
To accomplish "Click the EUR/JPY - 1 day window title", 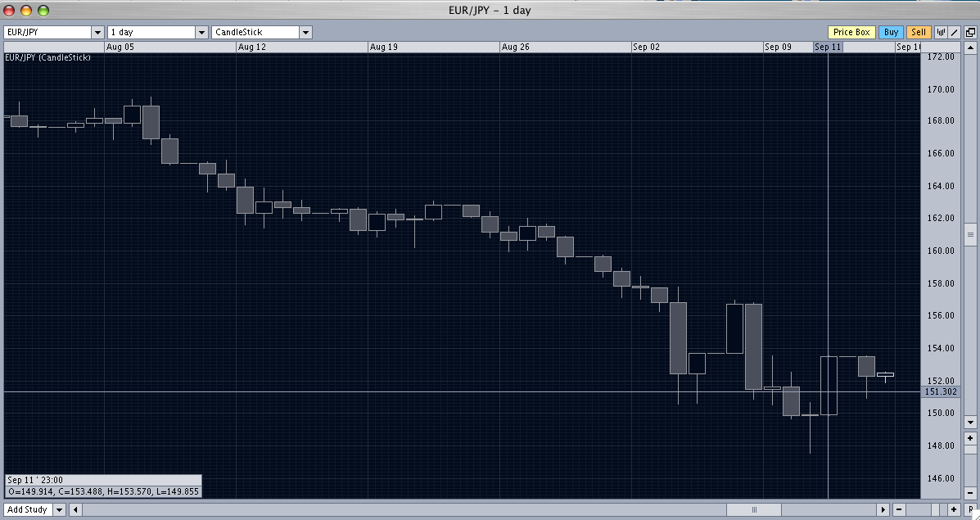I will 490,10.
